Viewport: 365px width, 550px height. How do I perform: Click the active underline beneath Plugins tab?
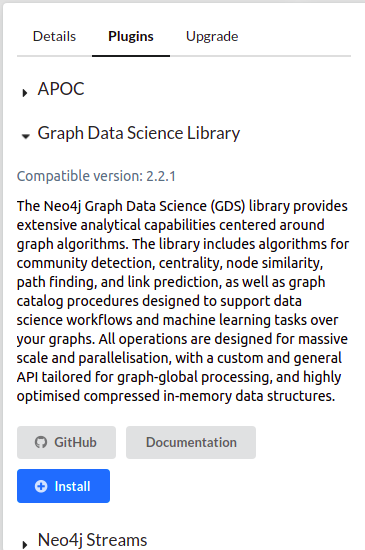131,55
